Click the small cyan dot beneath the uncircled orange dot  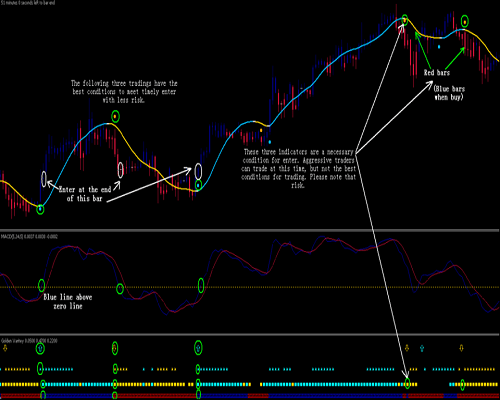point(270,142)
